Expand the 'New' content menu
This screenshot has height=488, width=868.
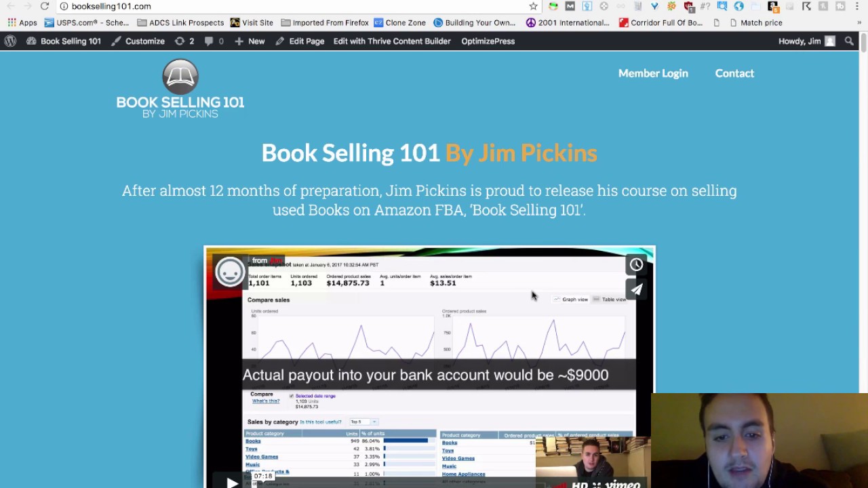250,41
